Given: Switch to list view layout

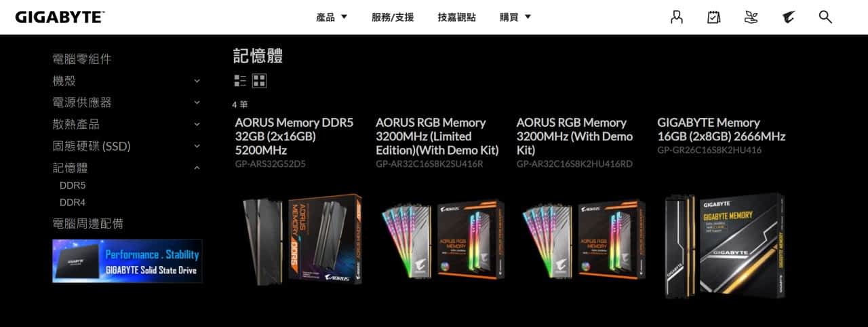Looking at the screenshot, I should tap(240, 81).
